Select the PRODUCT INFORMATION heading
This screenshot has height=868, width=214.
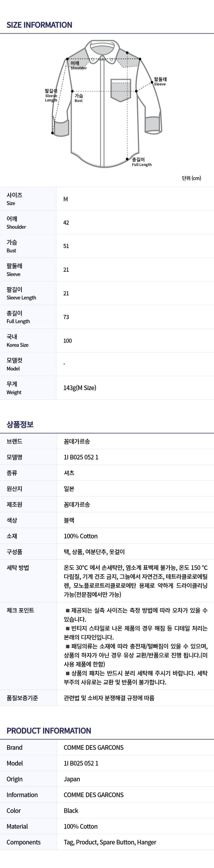tap(49, 731)
